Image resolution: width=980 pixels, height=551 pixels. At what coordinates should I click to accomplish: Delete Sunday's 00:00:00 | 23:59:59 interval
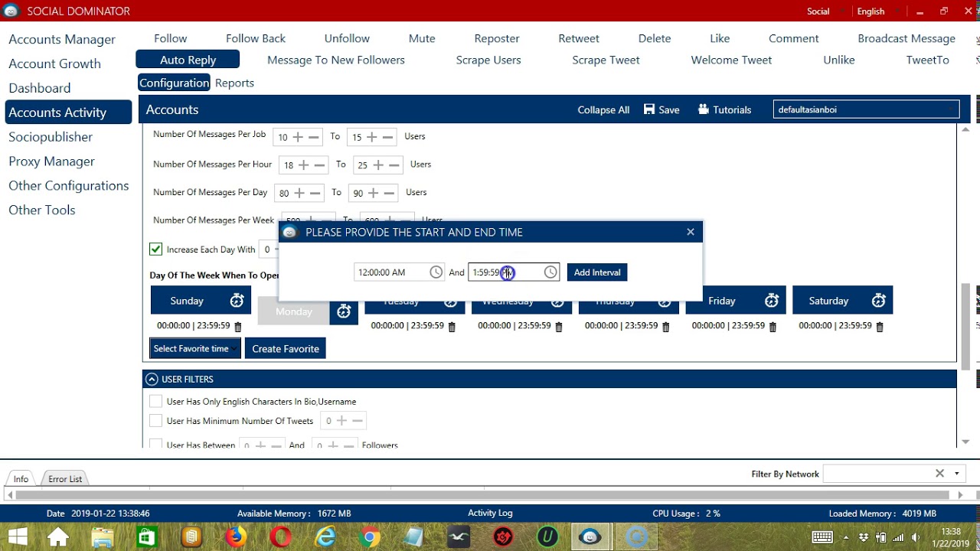pos(237,327)
